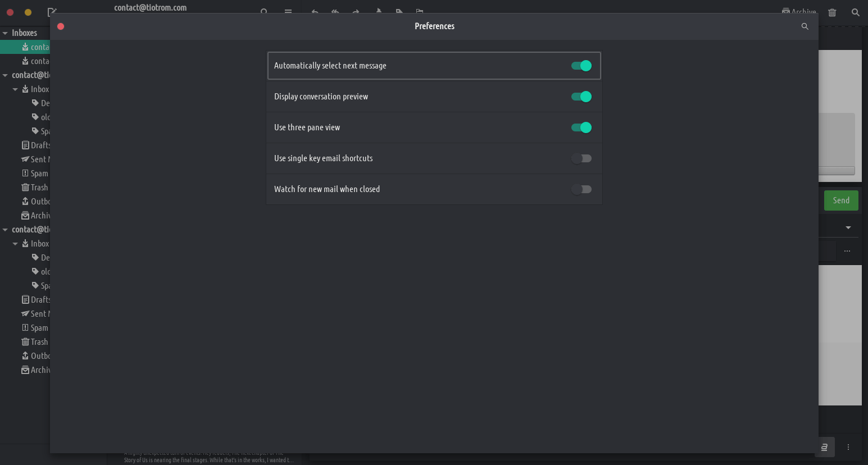
Task: Toggle off Use three pane view
Action: click(581, 127)
